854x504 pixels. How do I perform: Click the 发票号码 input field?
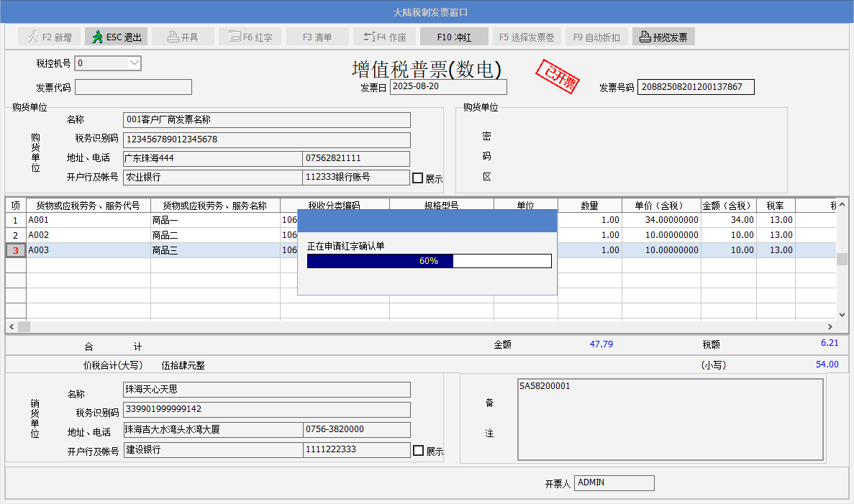pos(695,87)
